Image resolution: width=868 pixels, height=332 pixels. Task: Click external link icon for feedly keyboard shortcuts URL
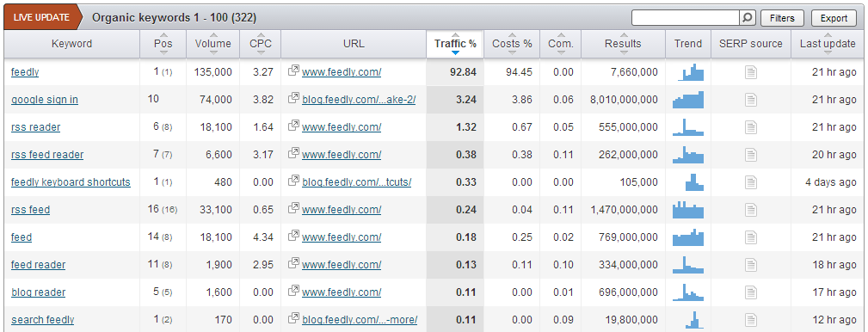tap(293, 181)
